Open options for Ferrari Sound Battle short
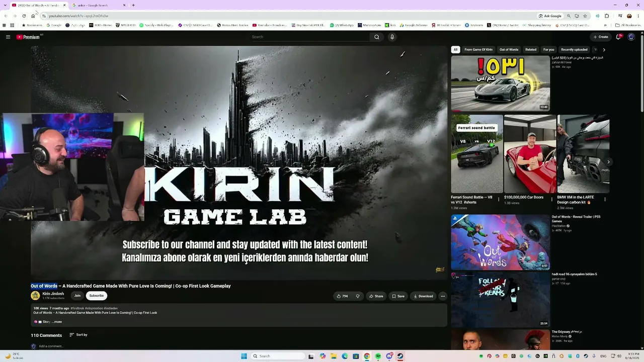Image resolution: width=644 pixels, height=362 pixels. click(x=499, y=199)
